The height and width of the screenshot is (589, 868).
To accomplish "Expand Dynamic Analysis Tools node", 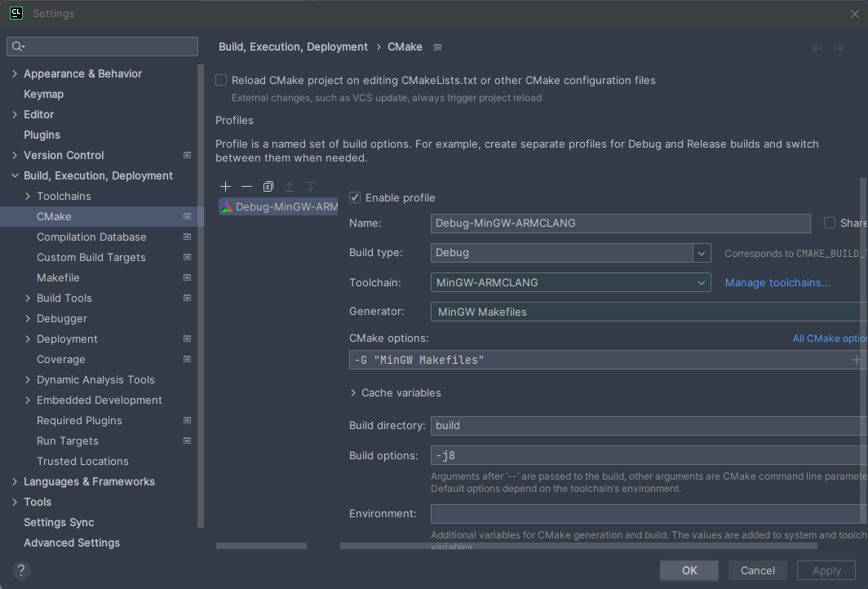I will 28,380.
